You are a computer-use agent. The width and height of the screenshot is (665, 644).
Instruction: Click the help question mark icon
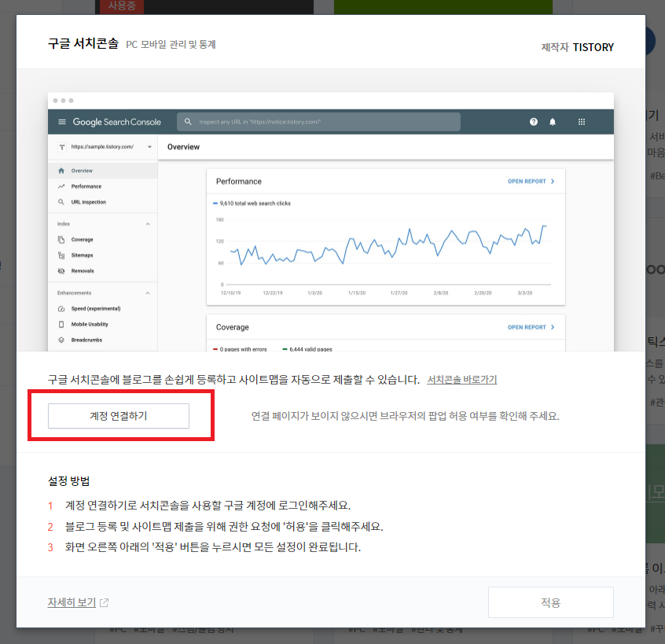tap(534, 122)
